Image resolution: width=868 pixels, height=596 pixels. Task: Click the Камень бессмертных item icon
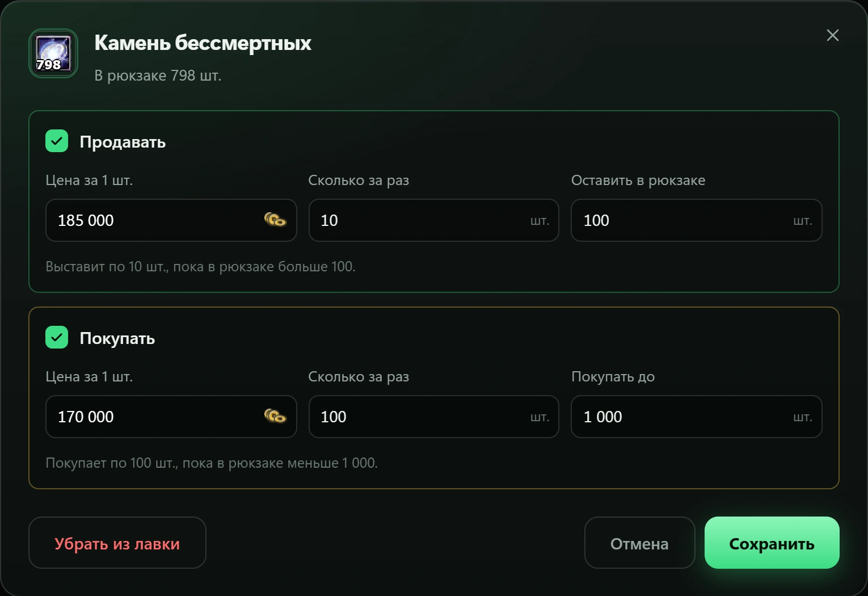coord(53,53)
